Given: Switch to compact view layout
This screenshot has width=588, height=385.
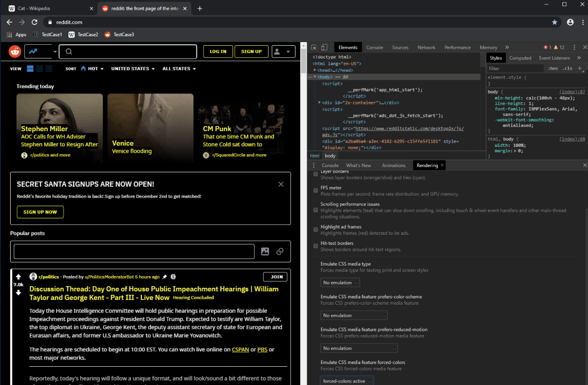Looking at the screenshot, I should 49,69.
